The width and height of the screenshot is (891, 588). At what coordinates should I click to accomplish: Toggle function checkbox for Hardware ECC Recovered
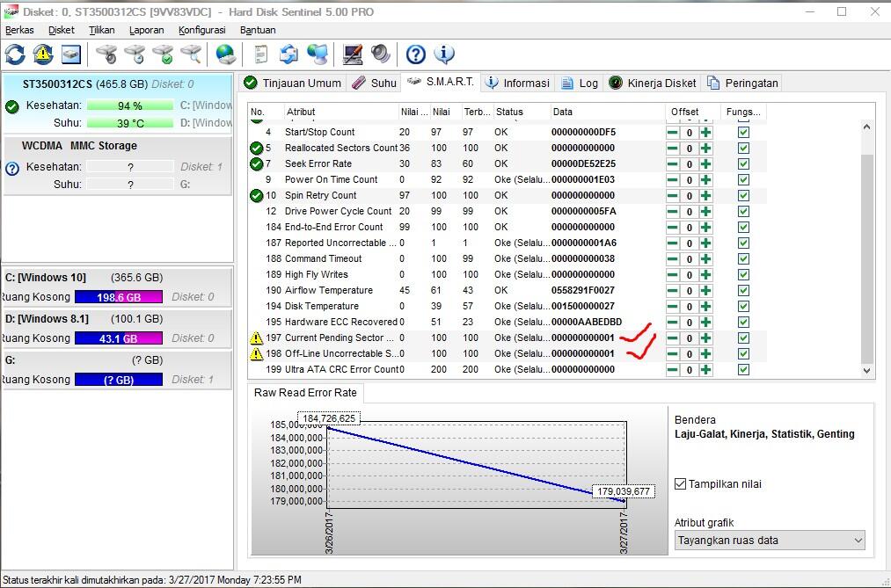[743, 323]
